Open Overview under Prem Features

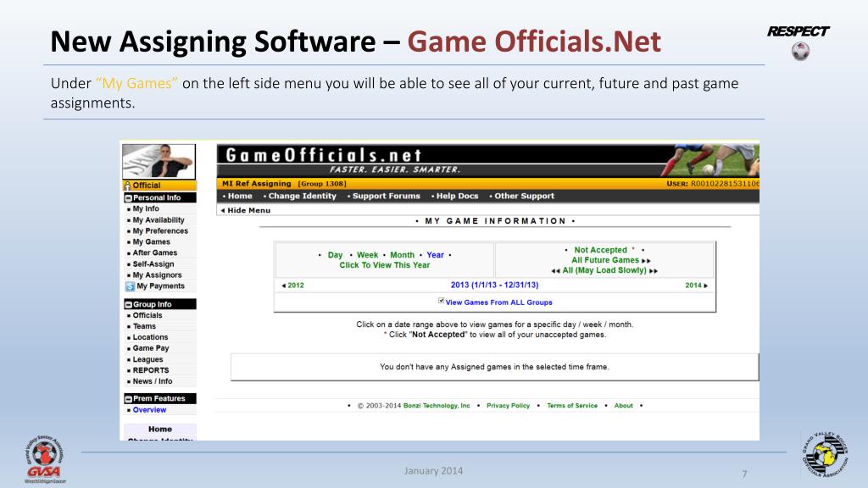coord(149,410)
